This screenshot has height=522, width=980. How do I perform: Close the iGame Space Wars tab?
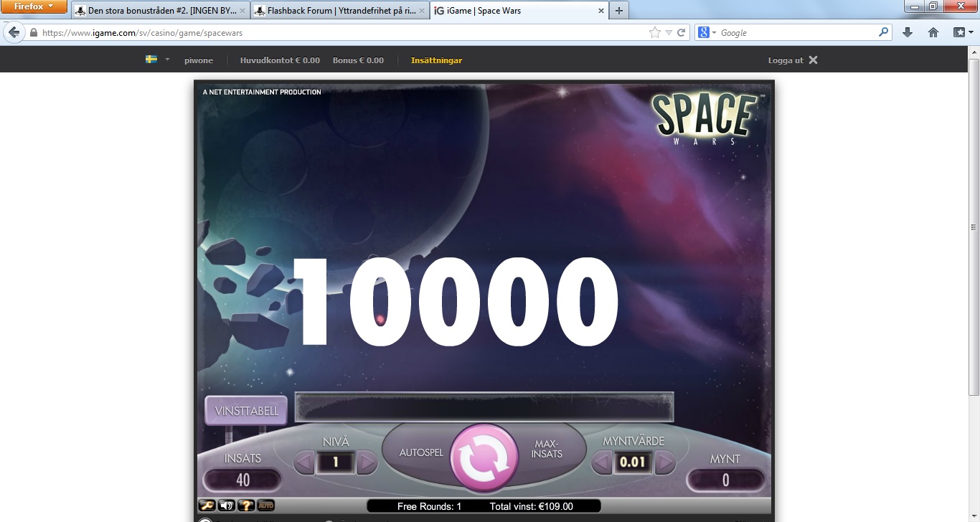click(600, 11)
